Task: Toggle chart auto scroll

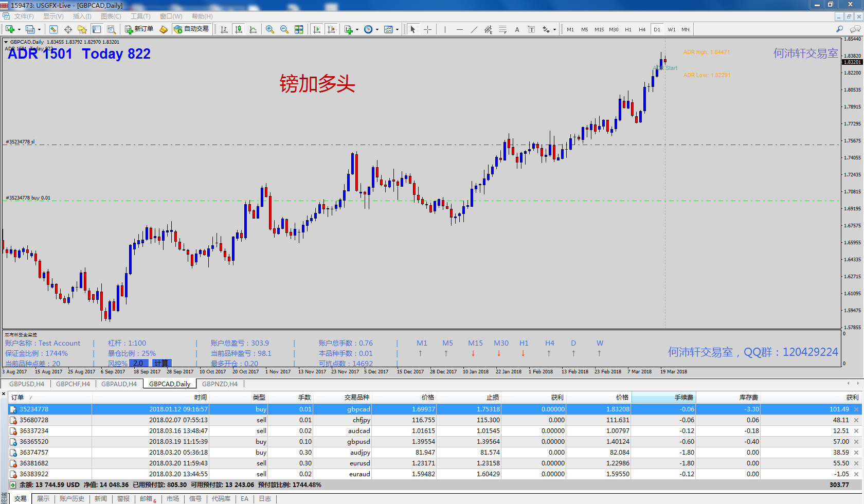Action: (x=317, y=29)
